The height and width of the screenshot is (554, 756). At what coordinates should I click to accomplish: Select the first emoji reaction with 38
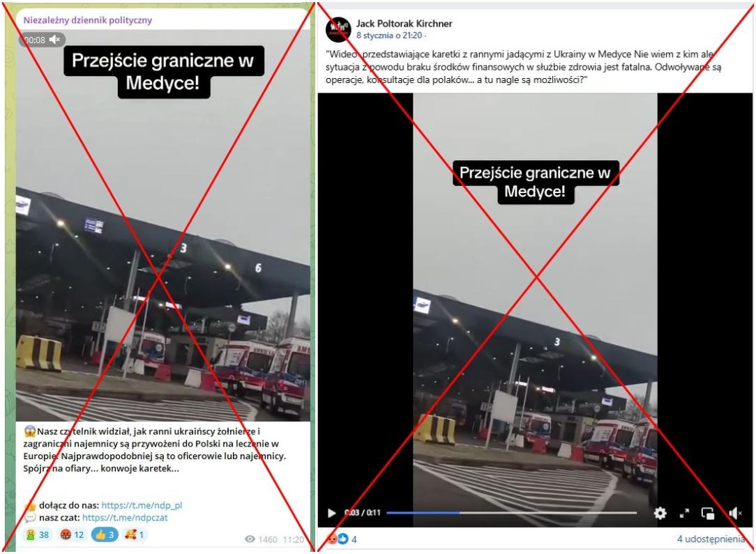pyautogui.click(x=37, y=534)
